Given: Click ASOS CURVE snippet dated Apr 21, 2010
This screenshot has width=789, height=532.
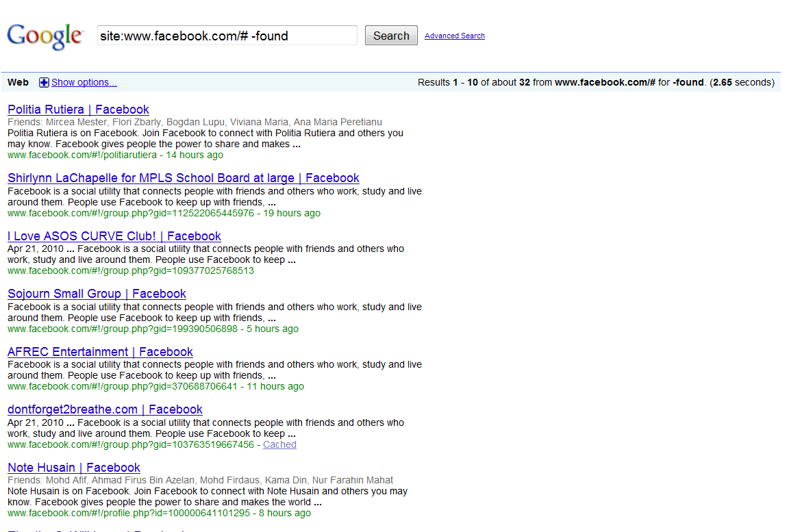Looking at the screenshot, I should (x=205, y=255).
